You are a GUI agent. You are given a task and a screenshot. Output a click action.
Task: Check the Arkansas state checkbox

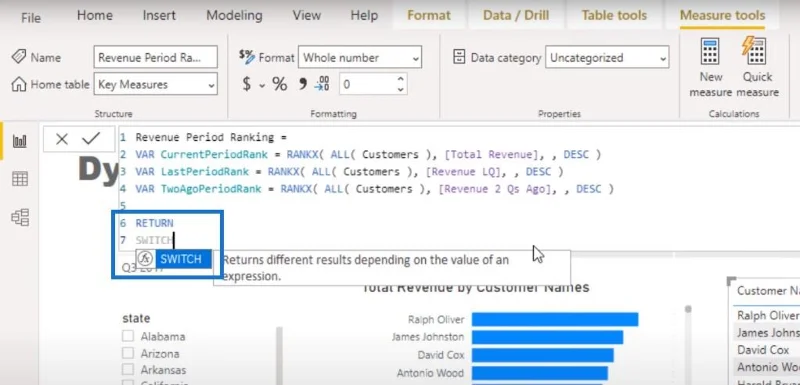point(128,370)
